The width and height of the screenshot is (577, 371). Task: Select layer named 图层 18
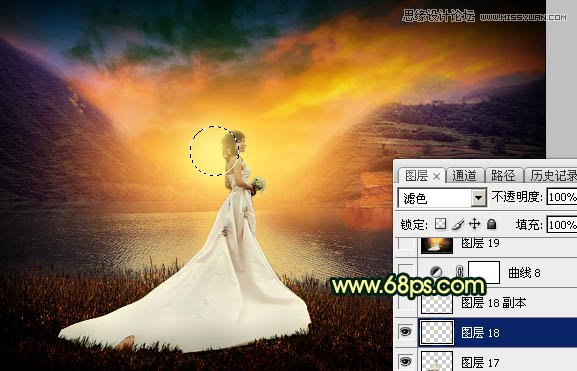point(481,333)
